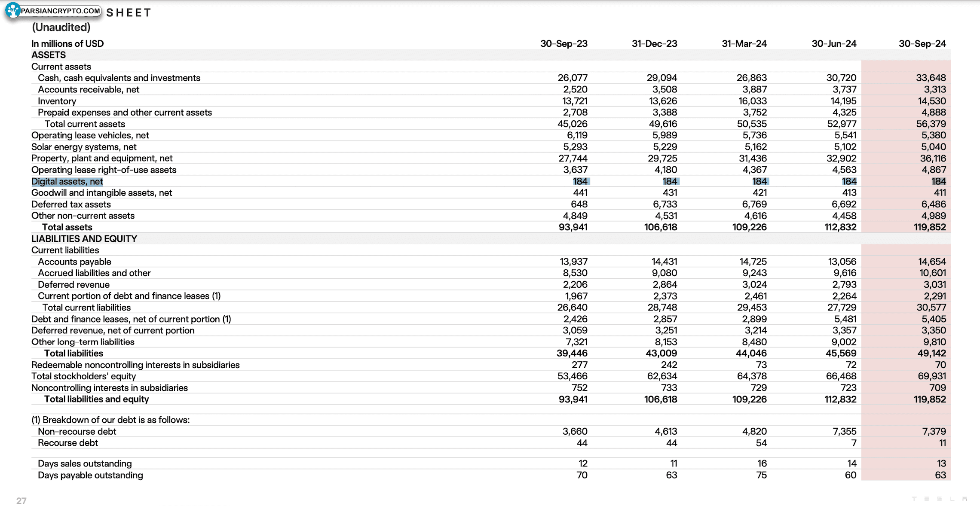Image resolution: width=980 pixels, height=506 pixels.
Task: Click 'Prepaid expenses and other current assets'
Action: (125, 112)
